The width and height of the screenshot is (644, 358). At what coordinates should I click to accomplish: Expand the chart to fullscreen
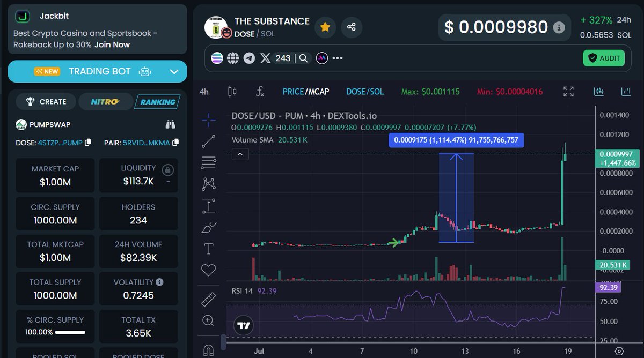coord(569,92)
